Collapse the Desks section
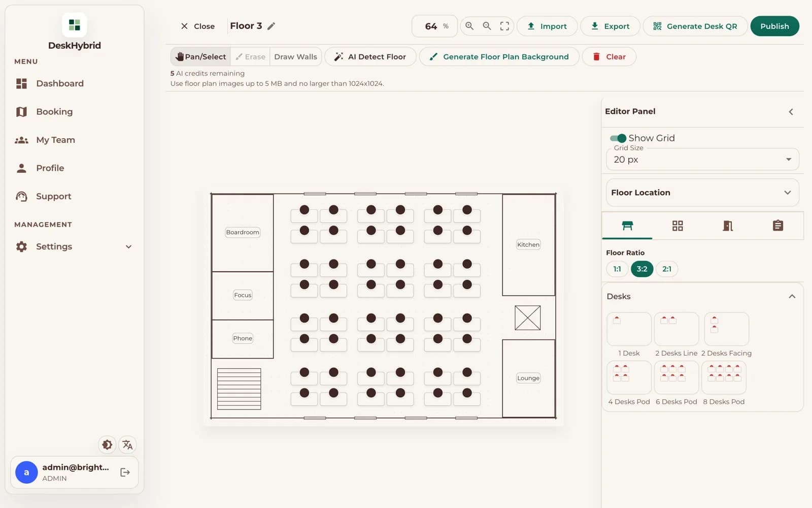This screenshot has width=812, height=508. (792, 297)
